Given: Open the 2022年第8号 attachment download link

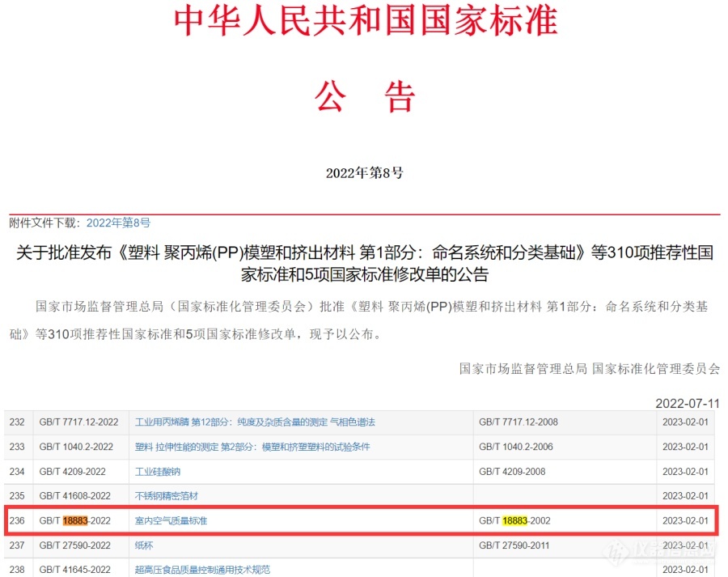Looking at the screenshot, I should (x=118, y=223).
